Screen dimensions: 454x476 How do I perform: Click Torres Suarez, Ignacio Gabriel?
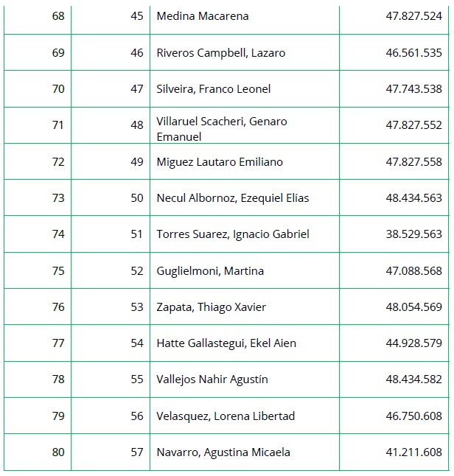tap(233, 234)
